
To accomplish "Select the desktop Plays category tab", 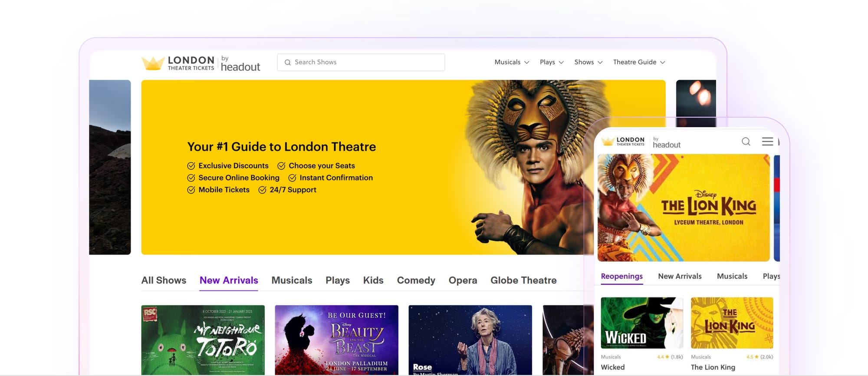I will (338, 280).
